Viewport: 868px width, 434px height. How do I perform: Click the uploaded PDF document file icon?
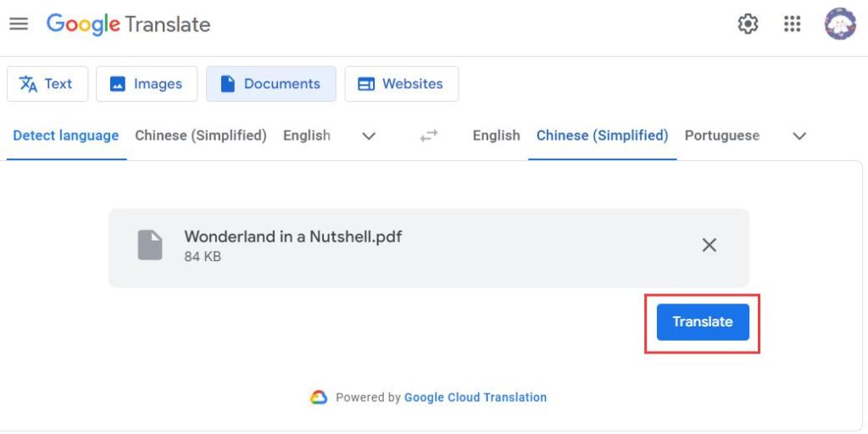[150, 245]
